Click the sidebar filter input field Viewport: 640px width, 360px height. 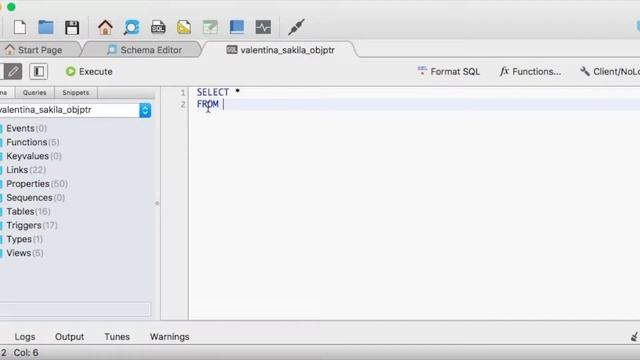point(75,309)
